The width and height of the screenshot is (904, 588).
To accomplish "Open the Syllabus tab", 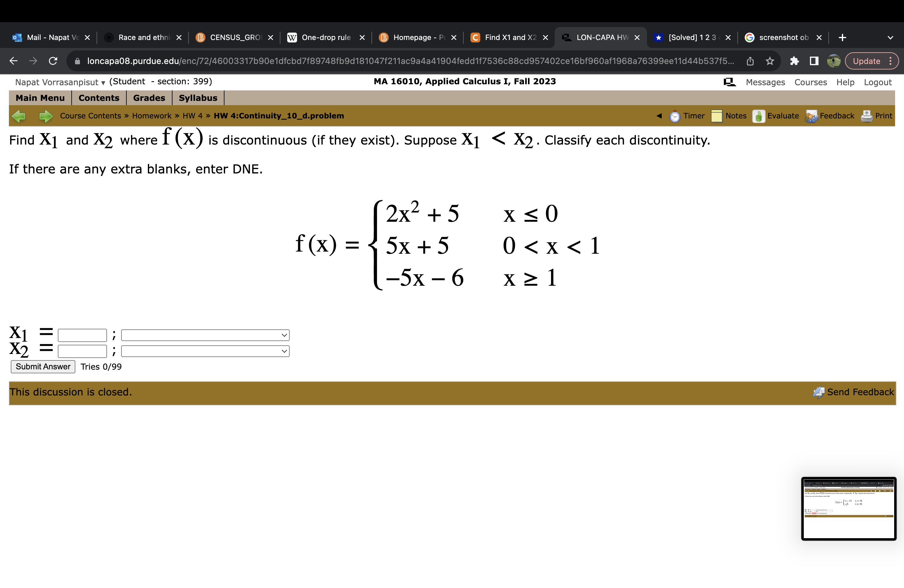I will [x=197, y=97].
